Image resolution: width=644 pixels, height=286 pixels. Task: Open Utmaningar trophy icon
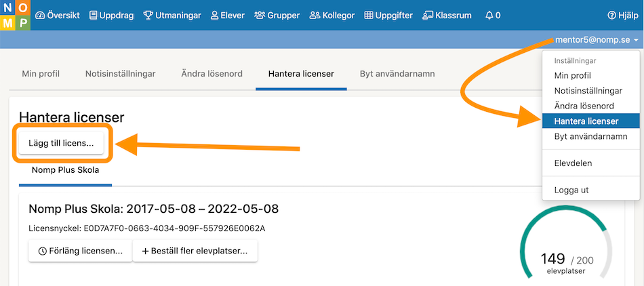click(148, 16)
